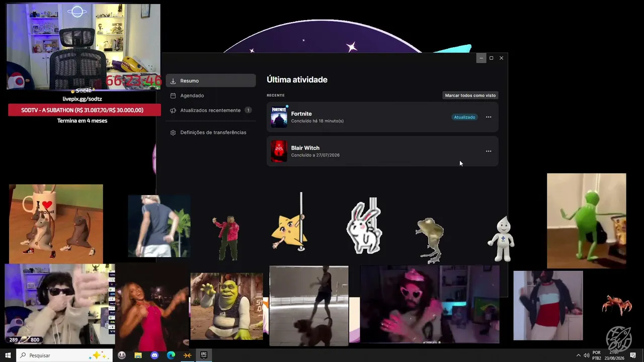
Task: Click the Termina em 4 meses text
Action: [82, 121]
